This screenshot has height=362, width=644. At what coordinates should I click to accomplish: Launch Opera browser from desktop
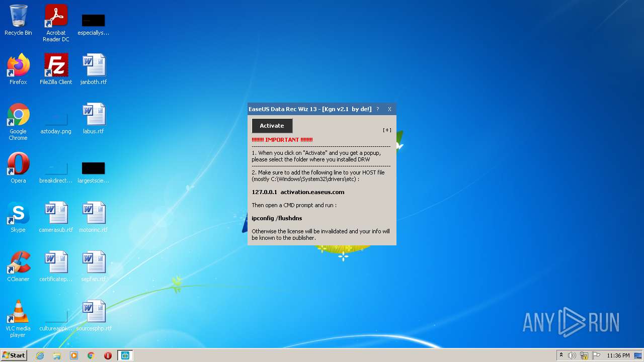click(18, 168)
